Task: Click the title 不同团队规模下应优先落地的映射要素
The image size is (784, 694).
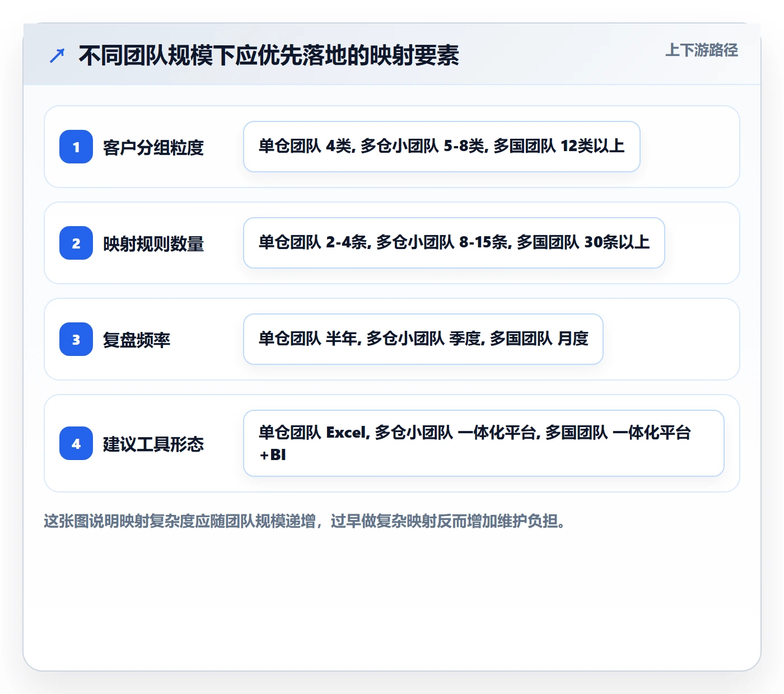Action: (x=269, y=55)
